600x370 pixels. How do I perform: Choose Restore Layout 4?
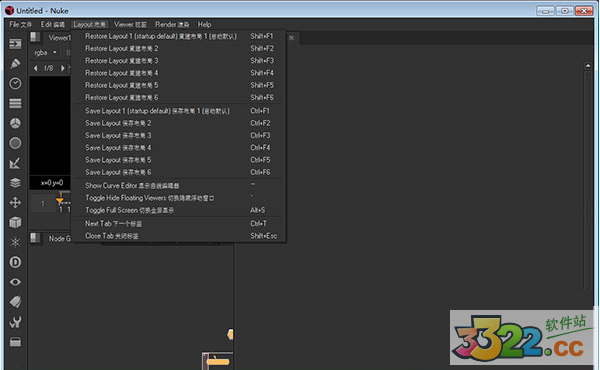(179, 73)
